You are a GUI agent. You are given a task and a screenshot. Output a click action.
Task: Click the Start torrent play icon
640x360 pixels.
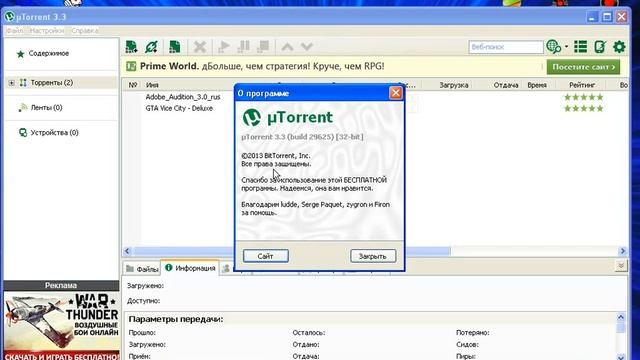(x=224, y=47)
